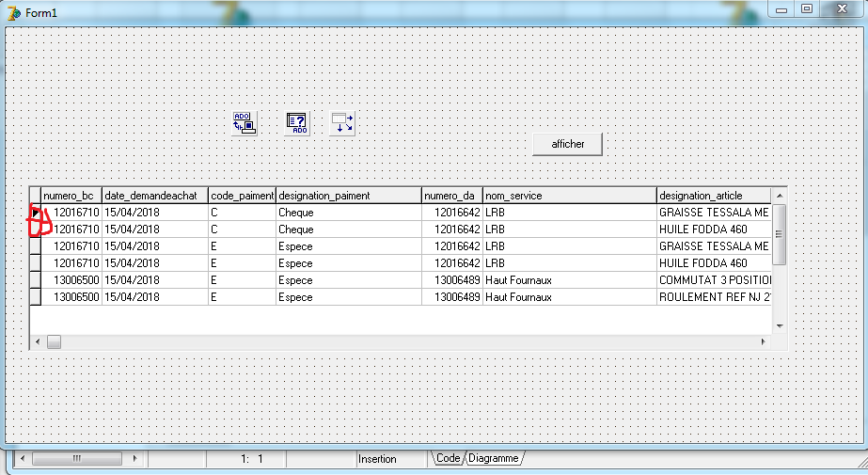
Task: Select the DataSource component icon
Action: (342, 123)
